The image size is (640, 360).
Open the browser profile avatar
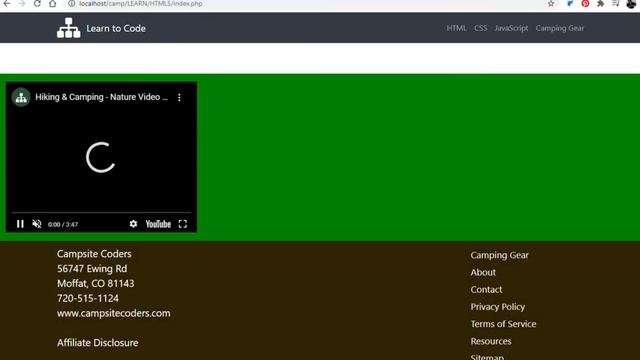point(631,4)
